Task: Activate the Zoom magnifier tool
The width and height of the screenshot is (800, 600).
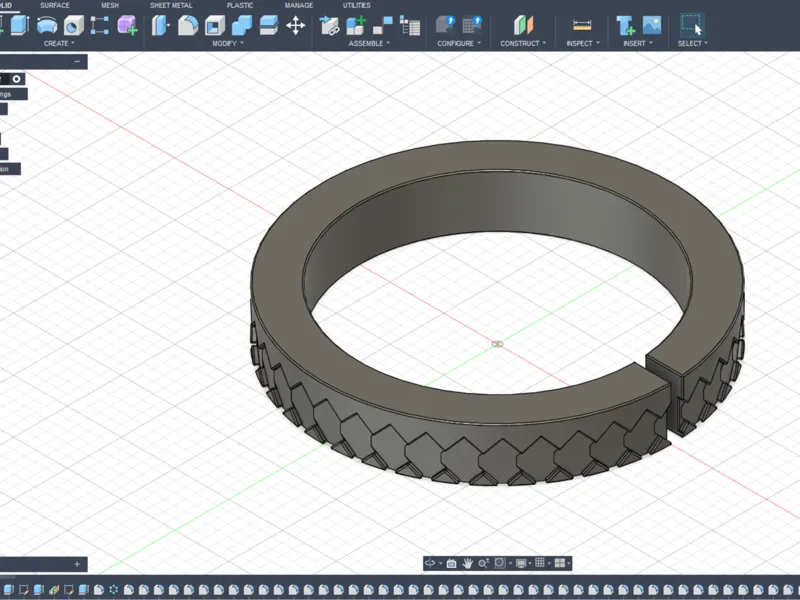Action: tap(483, 563)
